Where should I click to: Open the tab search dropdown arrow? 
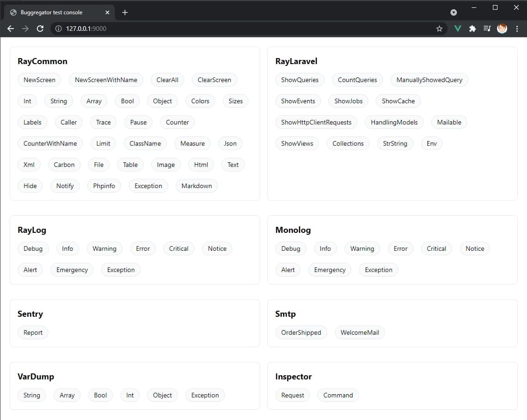tap(453, 12)
